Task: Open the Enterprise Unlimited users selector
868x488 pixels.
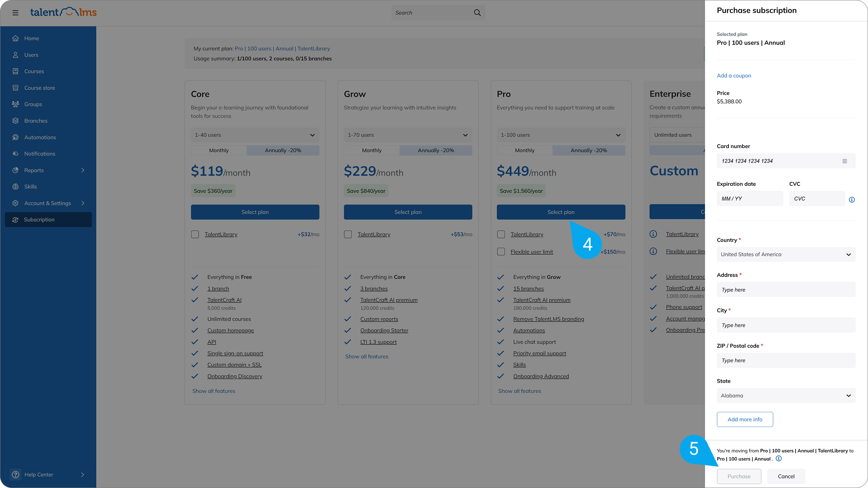Action: tap(677, 135)
